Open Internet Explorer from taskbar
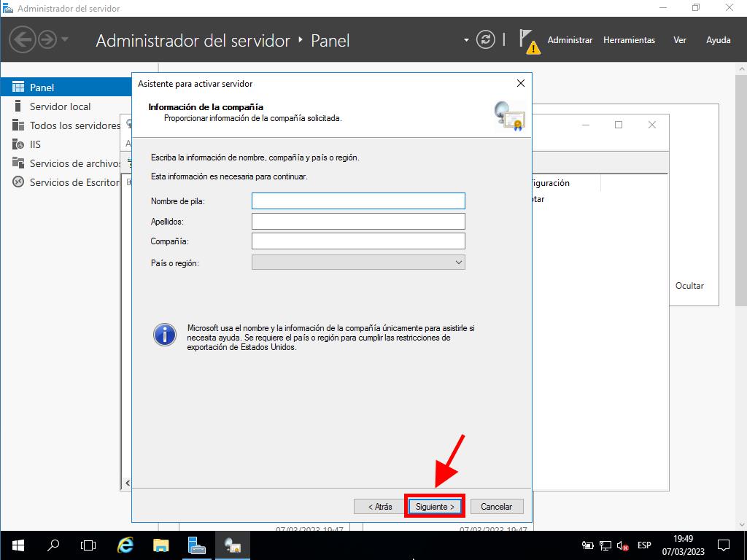The image size is (747, 560). 125,545
